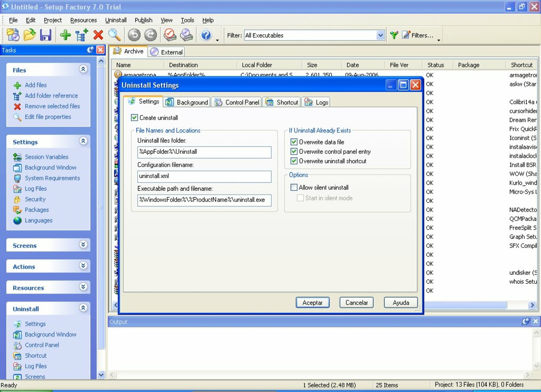Click the Configuration filename input field

204,176
